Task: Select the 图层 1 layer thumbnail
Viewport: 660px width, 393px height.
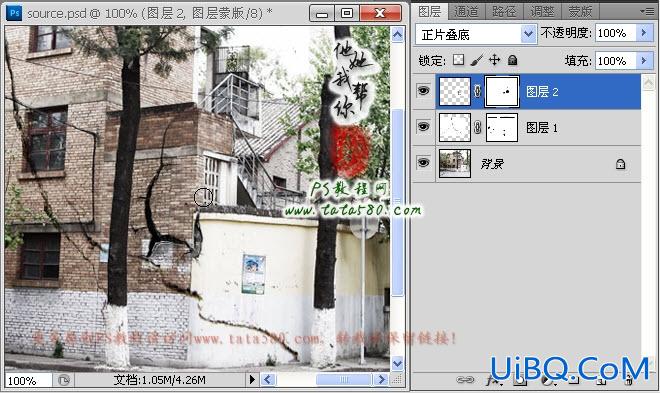Action: (x=455, y=127)
